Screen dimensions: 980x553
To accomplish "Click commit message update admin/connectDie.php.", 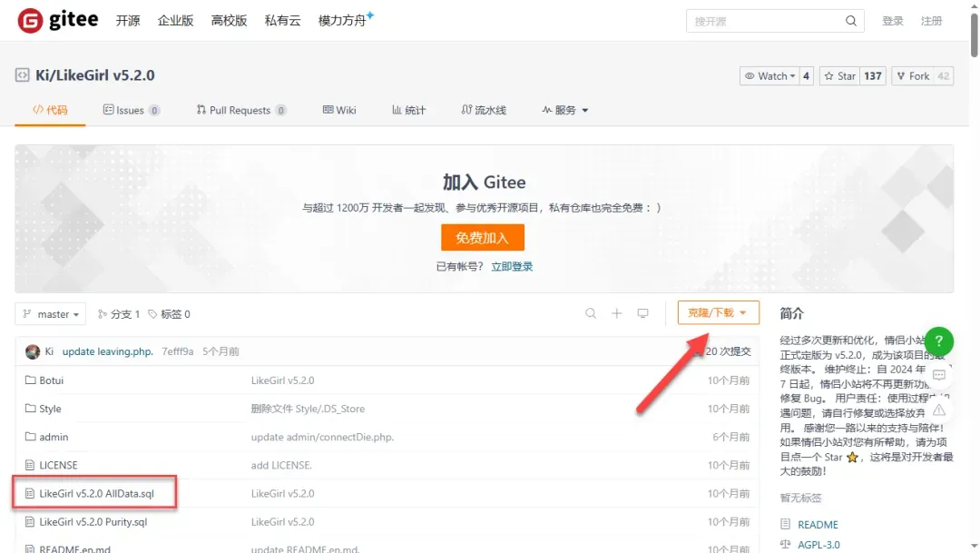I will (x=322, y=437).
